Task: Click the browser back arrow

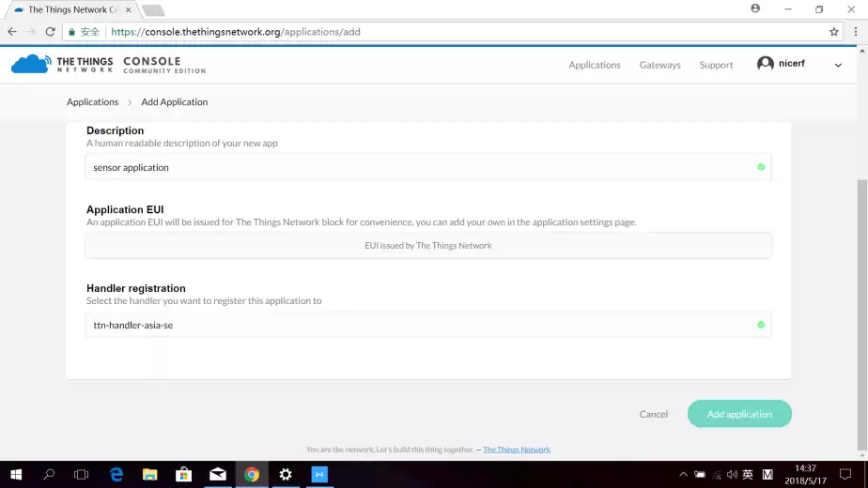Action: click(x=12, y=31)
